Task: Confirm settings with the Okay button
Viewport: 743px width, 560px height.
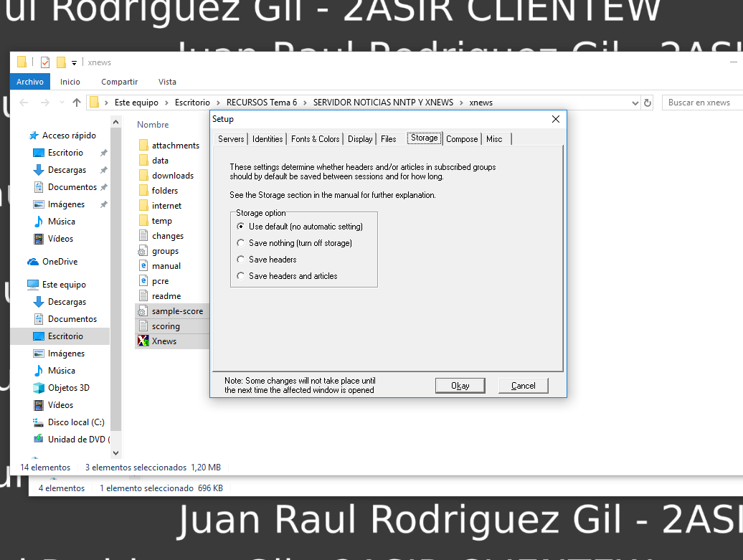Action: click(x=460, y=386)
